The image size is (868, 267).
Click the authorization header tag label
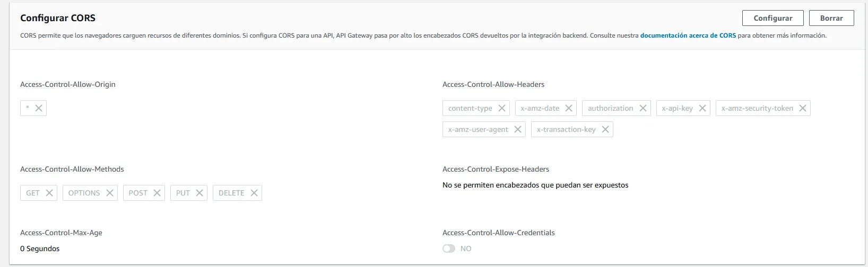click(x=610, y=108)
